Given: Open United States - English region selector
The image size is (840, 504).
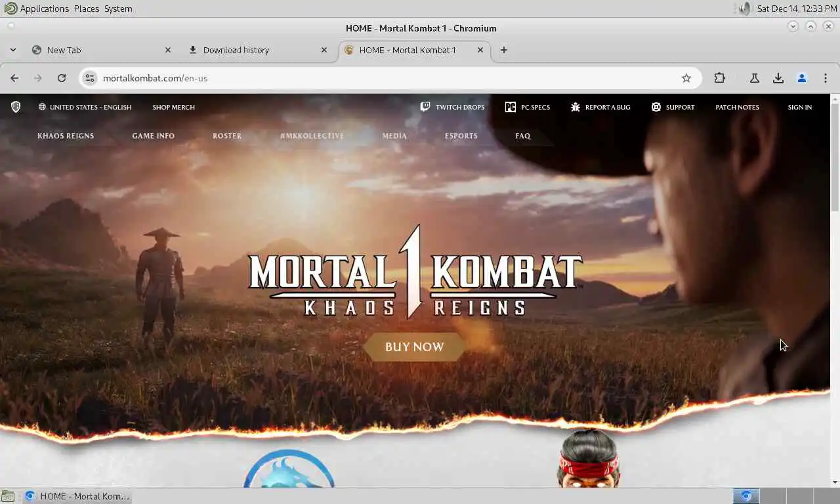Looking at the screenshot, I should click(x=85, y=107).
